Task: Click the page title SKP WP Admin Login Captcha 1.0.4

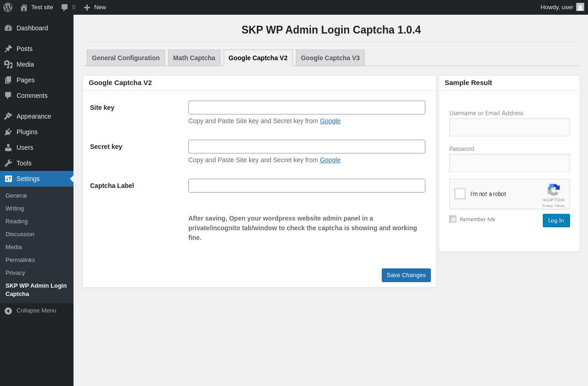Action: [x=331, y=30]
